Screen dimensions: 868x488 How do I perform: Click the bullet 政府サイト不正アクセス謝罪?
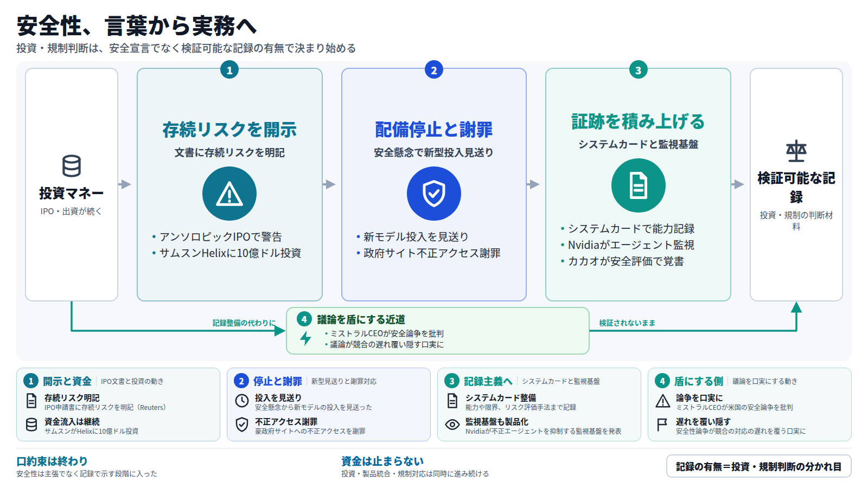click(432, 253)
